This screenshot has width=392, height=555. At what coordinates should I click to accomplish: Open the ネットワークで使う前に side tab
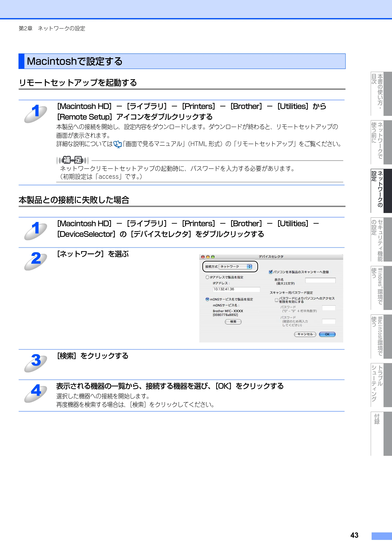[x=381, y=142]
